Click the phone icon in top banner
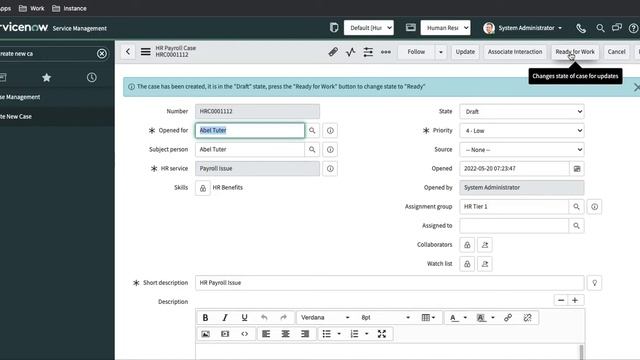The height and width of the screenshot is (360, 640). [581, 28]
